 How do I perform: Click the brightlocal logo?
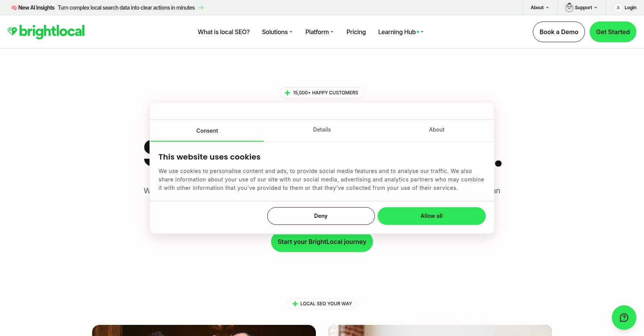pyautogui.click(x=46, y=32)
